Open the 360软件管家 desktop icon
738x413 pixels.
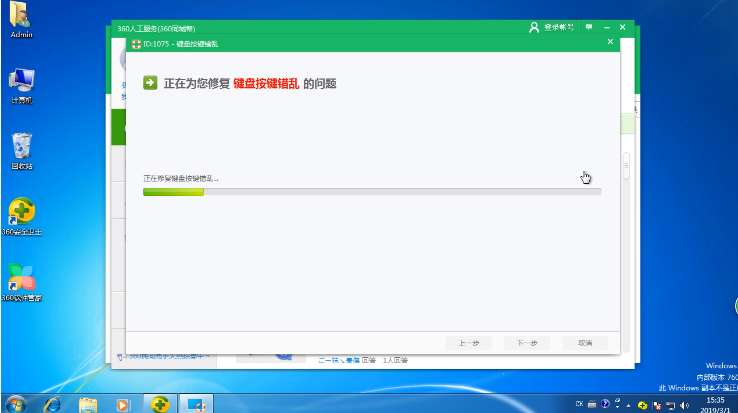21,278
